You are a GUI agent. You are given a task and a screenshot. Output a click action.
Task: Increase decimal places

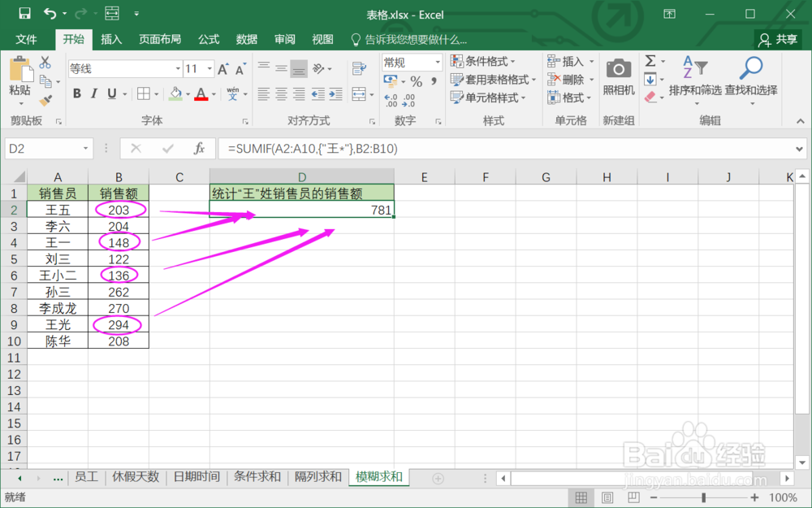tap(391, 100)
